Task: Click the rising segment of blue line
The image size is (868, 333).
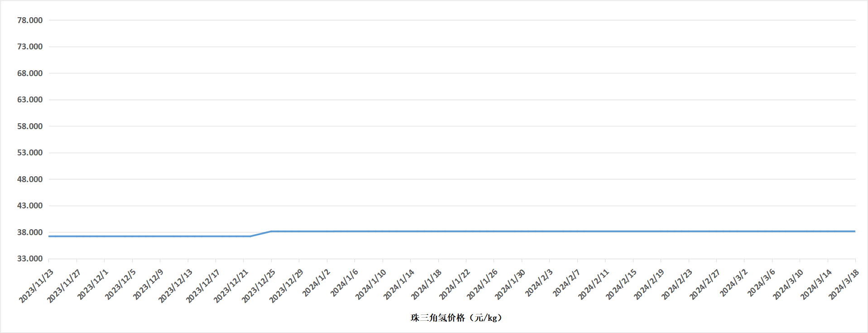Action: tap(261, 234)
